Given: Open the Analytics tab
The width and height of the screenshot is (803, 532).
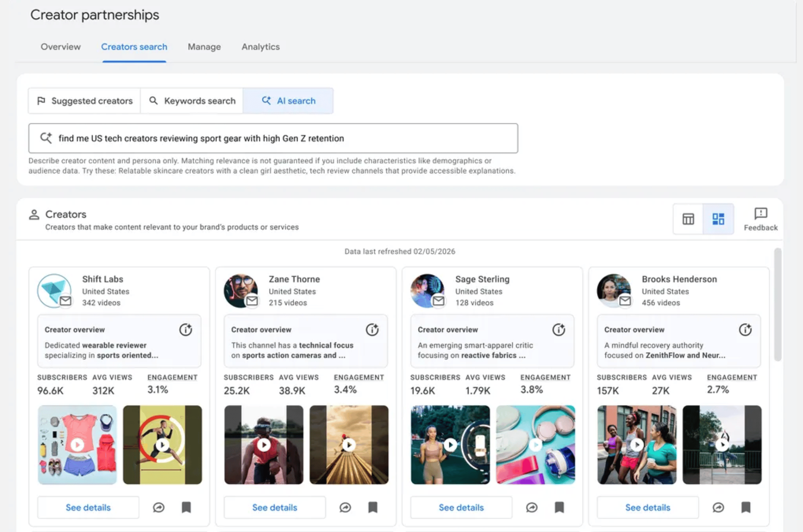Looking at the screenshot, I should [x=261, y=47].
